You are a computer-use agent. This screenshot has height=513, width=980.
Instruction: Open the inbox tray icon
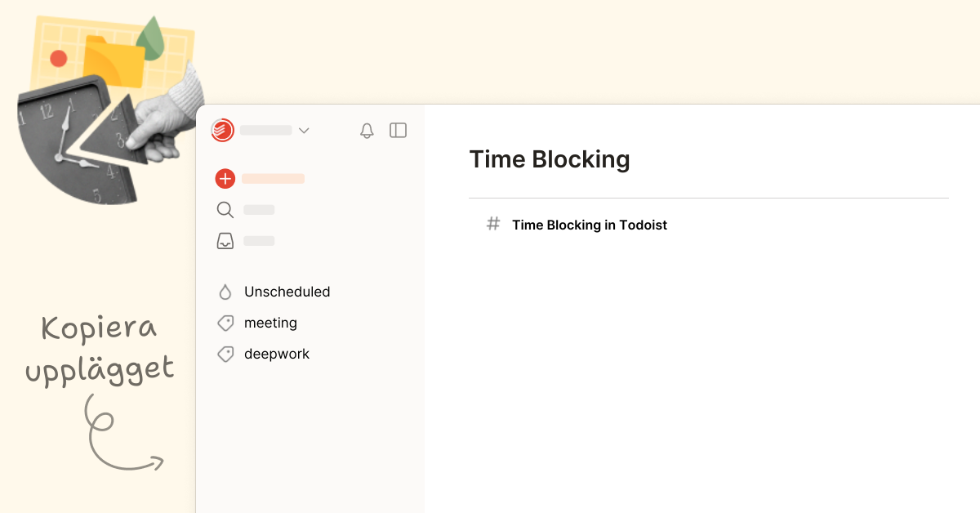coord(225,241)
